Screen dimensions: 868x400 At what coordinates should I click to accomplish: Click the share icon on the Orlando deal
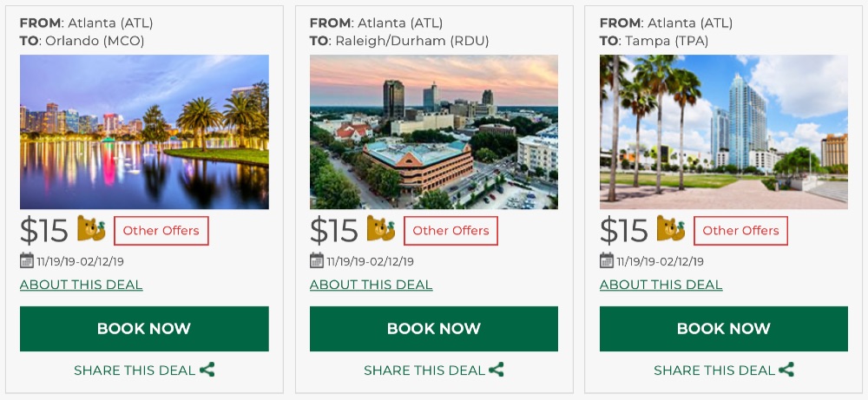click(207, 370)
